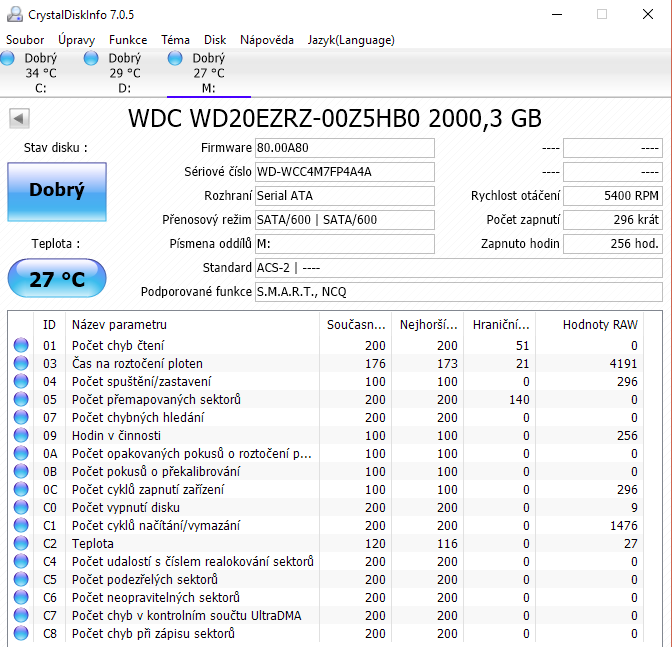The height and width of the screenshot is (647, 672).
Task: Click status orb for attribute 04 spuštění/zastavení
Action: point(21,381)
